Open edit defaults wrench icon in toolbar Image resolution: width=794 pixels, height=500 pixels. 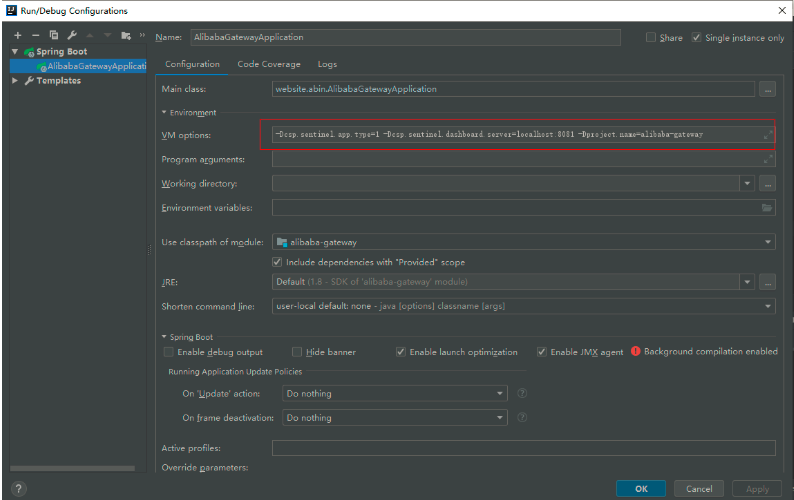coord(72,35)
